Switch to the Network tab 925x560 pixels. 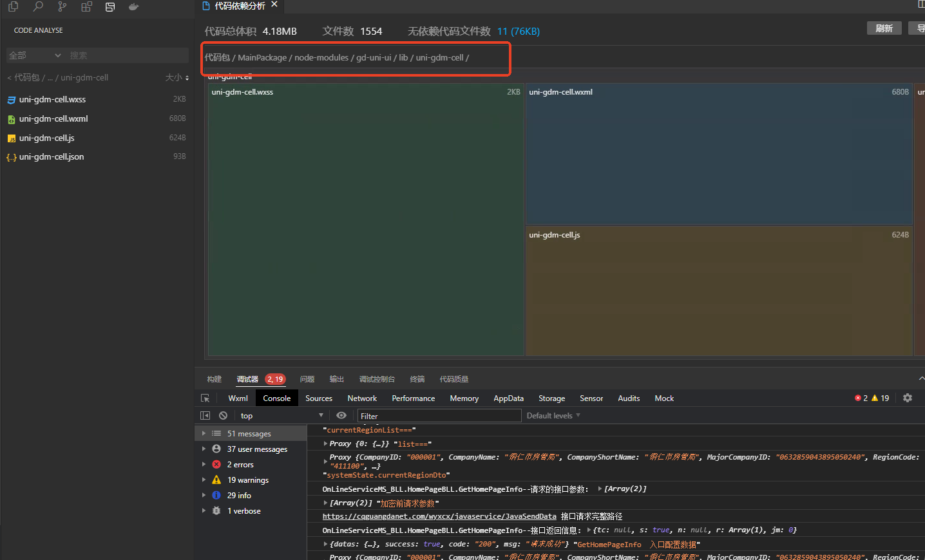click(x=362, y=398)
